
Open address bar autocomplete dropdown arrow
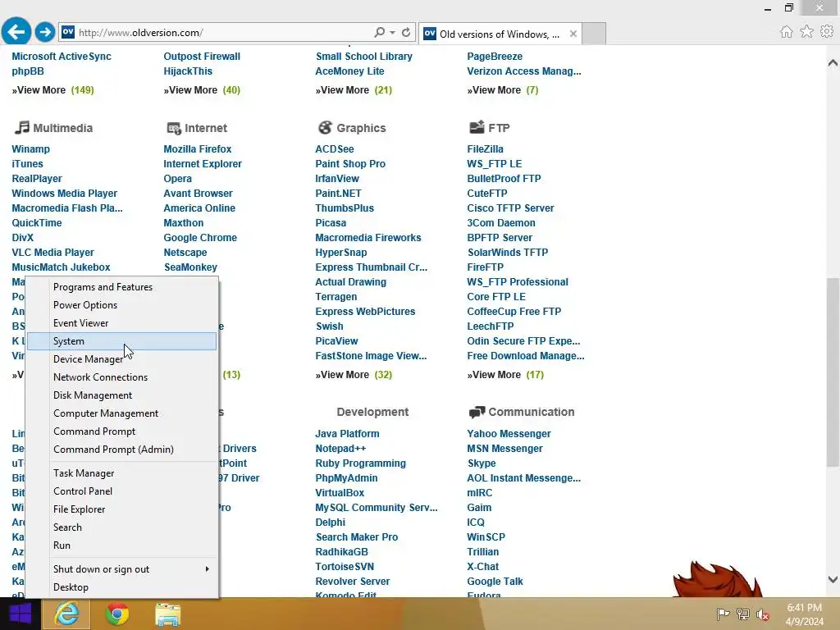(393, 32)
